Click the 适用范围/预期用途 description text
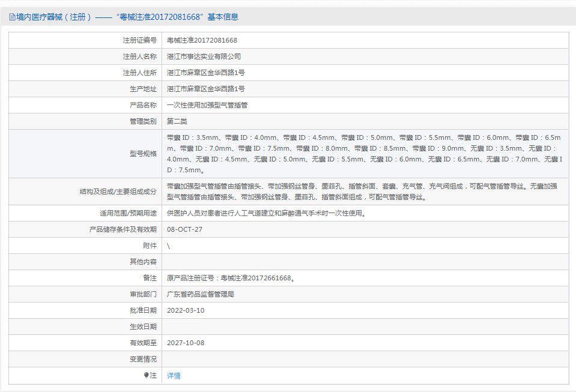Viewport: 576px width, 392px height. 266,213
